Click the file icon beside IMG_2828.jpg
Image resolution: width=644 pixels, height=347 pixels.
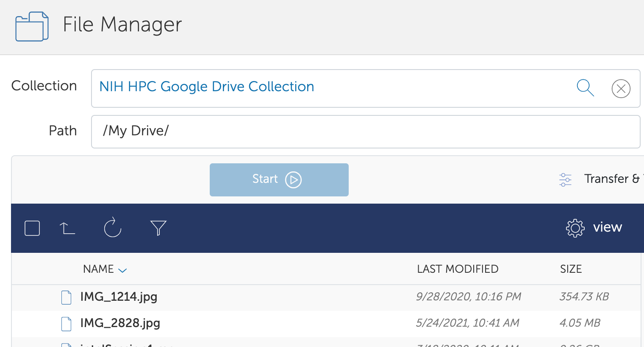click(x=67, y=324)
